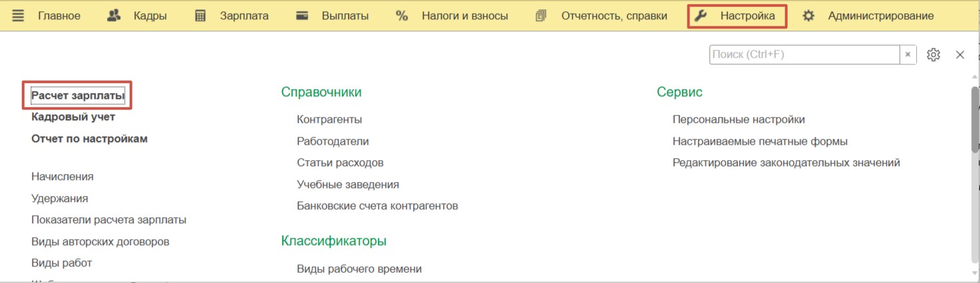This screenshot has width=980, height=283.
Task: Click the card icon next to Выплаты
Action: click(x=302, y=16)
